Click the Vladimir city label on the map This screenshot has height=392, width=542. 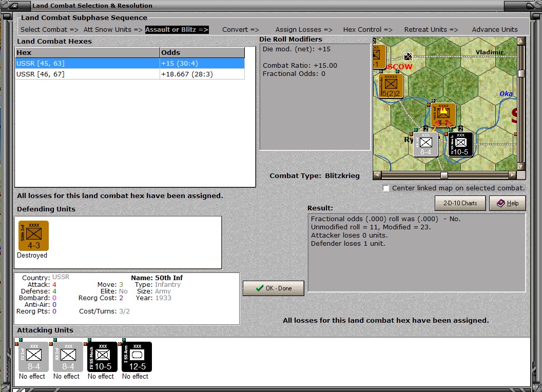pos(490,52)
